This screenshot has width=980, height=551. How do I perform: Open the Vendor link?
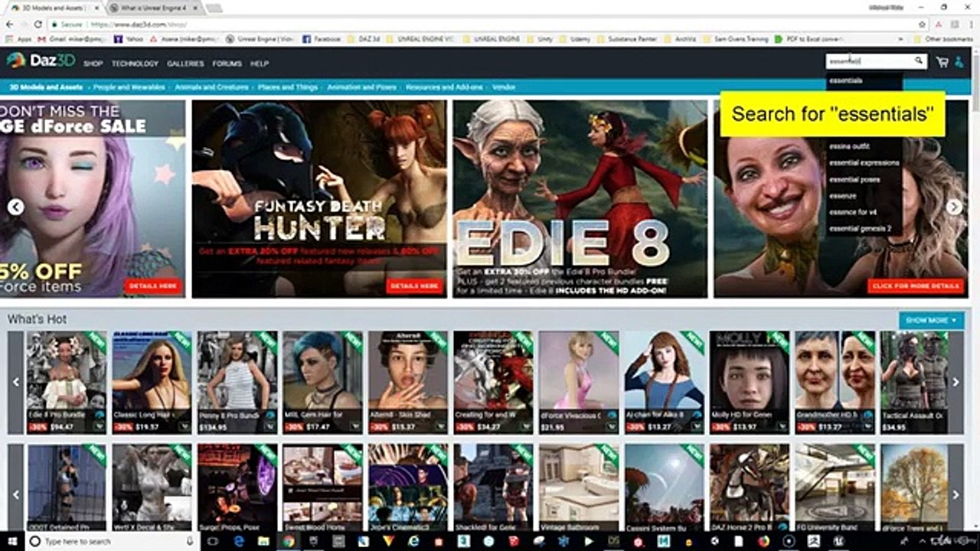pyautogui.click(x=504, y=87)
